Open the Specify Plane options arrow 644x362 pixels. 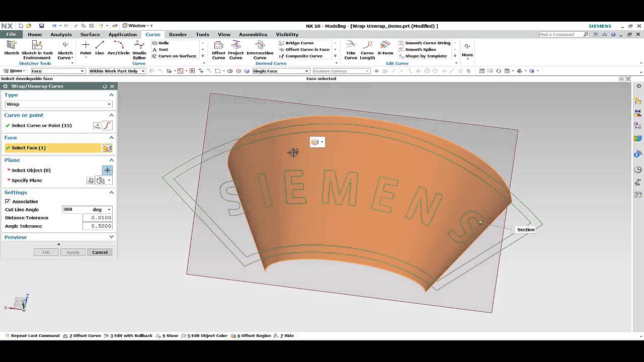[109, 180]
